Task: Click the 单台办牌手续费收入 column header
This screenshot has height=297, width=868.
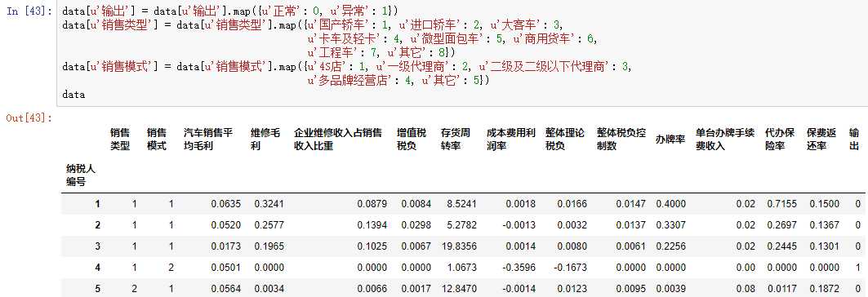Action: [x=725, y=140]
